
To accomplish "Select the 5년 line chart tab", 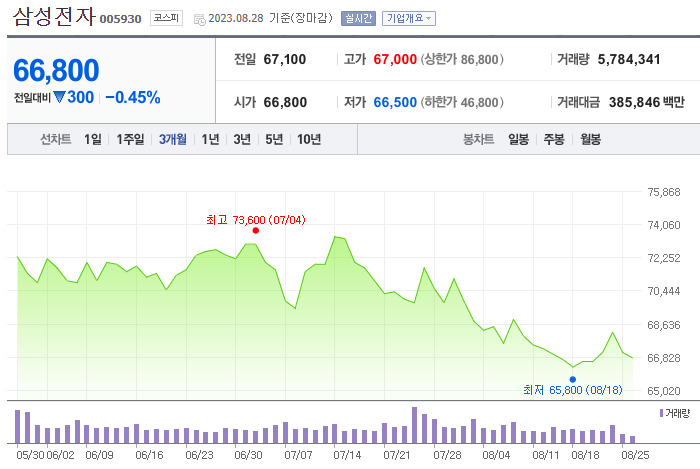I will tap(274, 139).
